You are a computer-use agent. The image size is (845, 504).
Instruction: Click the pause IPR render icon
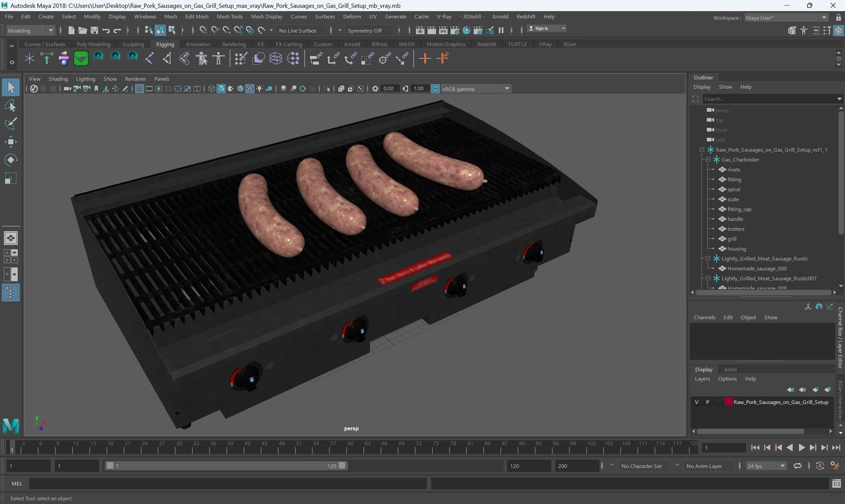coord(501,30)
